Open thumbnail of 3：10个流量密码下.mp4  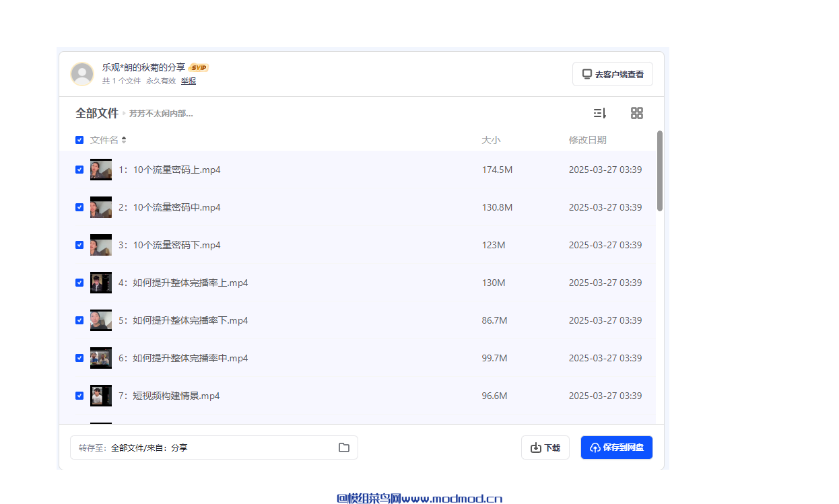pos(101,245)
